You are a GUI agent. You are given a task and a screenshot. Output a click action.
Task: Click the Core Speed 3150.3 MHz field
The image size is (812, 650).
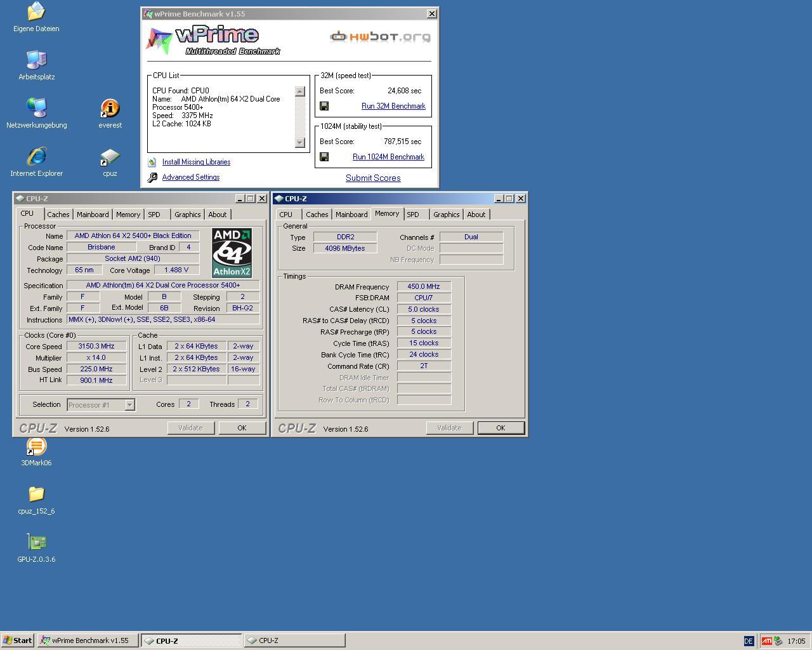tap(96, 346)
